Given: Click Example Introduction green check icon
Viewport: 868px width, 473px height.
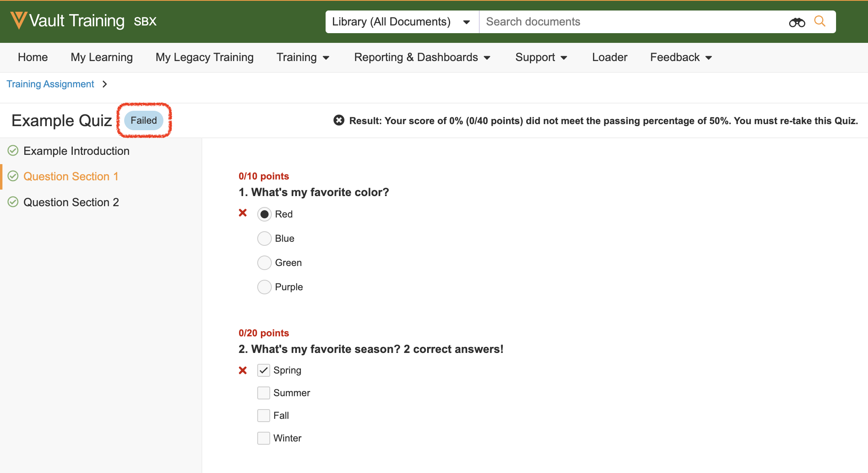Looking at the screenshot, I should tap(13, 151).
